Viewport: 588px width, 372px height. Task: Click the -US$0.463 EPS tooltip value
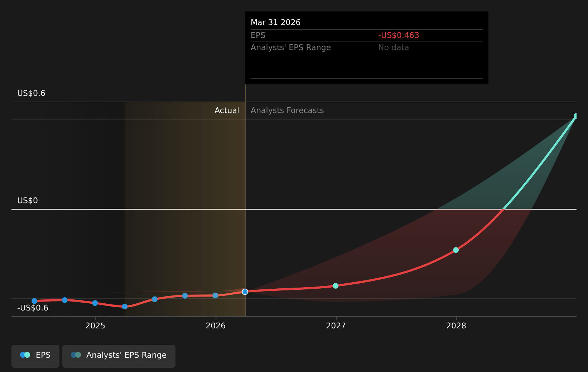pos(399,35)
